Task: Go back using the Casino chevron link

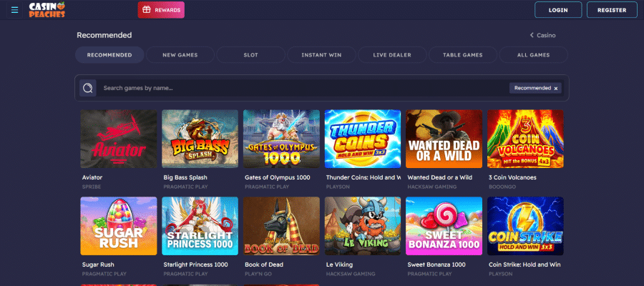Action: tap(542, 35)
